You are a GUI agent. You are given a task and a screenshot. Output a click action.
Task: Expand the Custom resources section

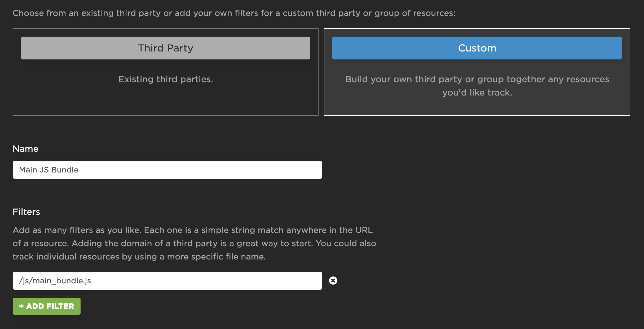(x=477, y=48)
